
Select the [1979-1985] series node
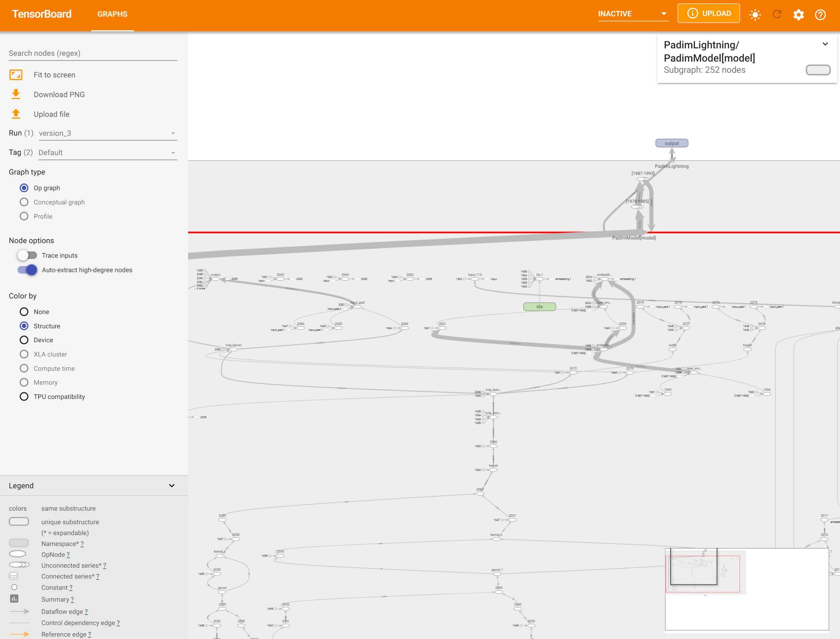pos(637,206)
